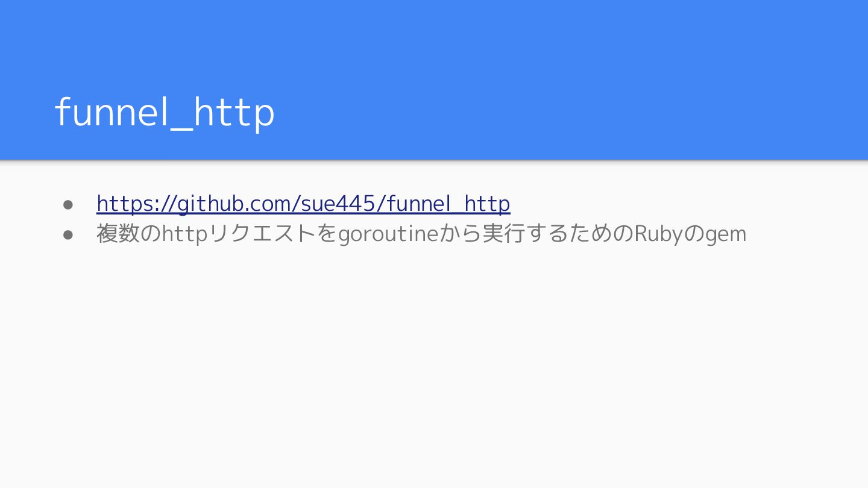Click the word goroutine in the description
Viewport: 868px width, 488px height.
point(388,234)
